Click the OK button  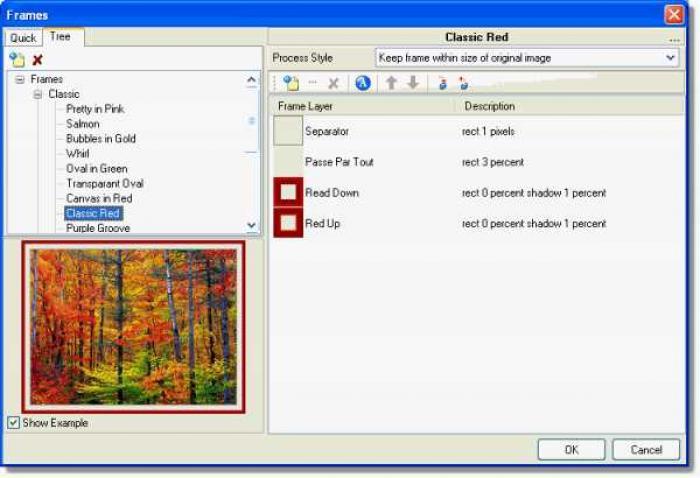571,449
